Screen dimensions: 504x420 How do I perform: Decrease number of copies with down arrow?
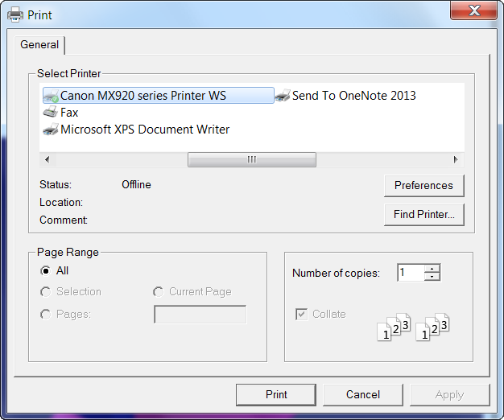(x=432, y=277)
